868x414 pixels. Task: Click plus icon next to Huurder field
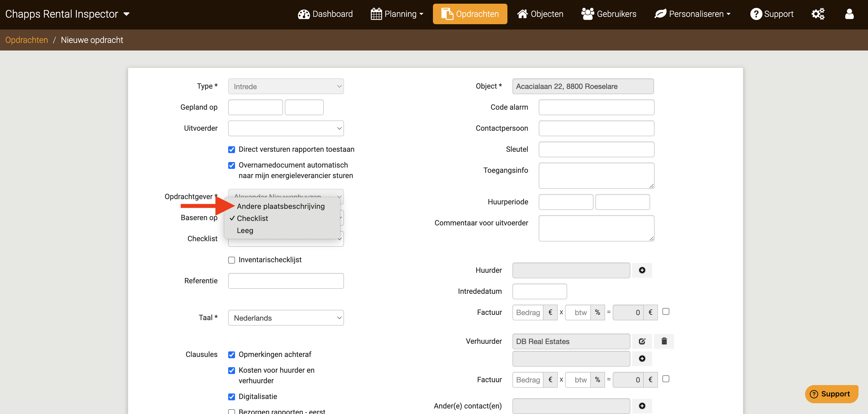tap(642, 270)
